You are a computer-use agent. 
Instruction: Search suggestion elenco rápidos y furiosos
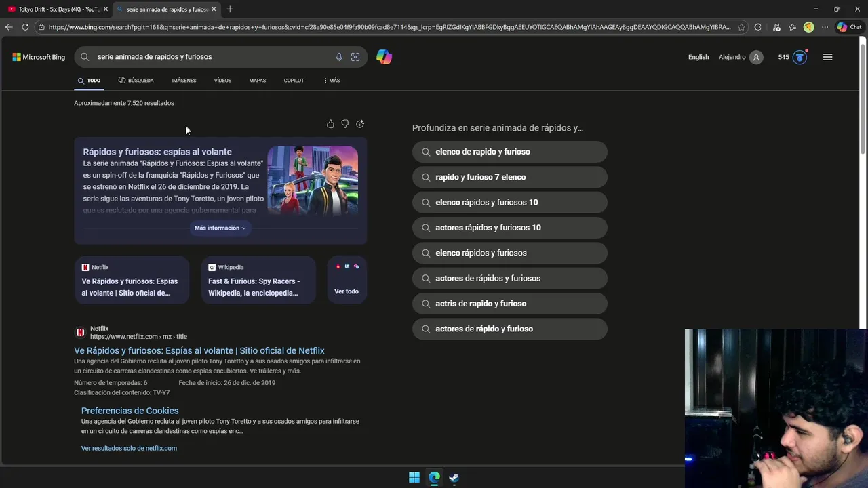tap(510, 253)
